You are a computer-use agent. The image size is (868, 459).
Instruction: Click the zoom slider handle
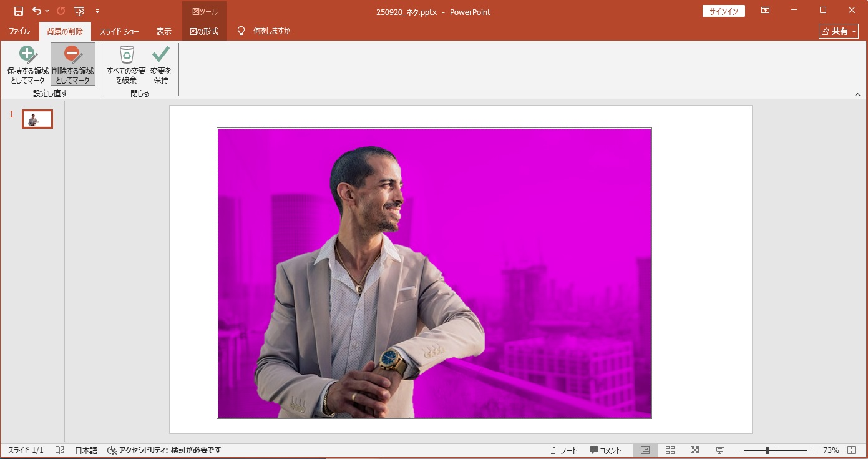(767, 450)
